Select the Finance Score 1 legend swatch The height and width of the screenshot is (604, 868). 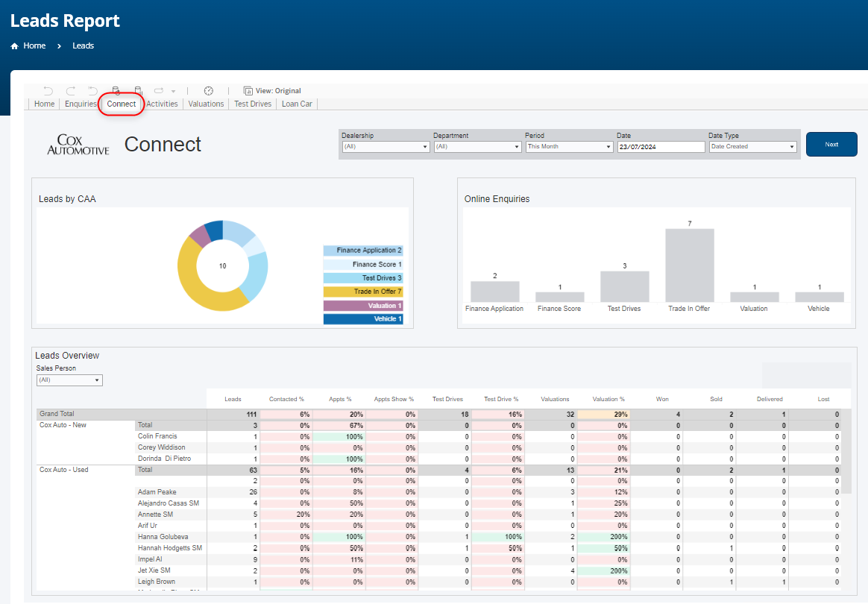coord(363,265)
